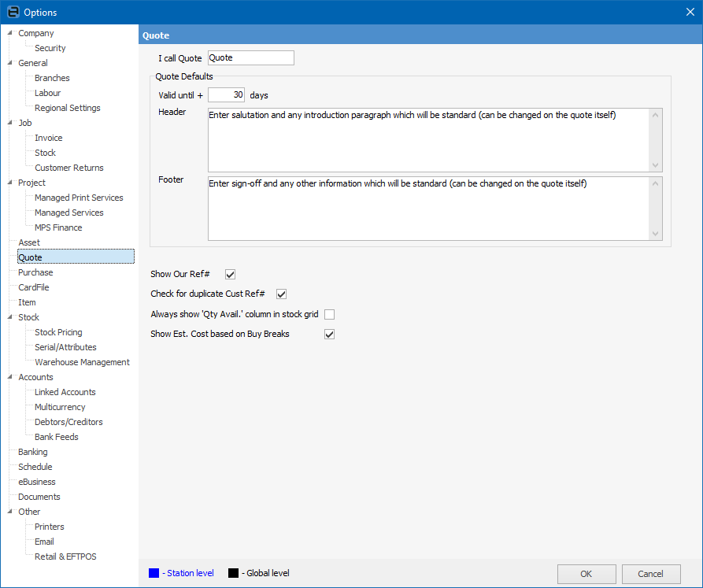The width and height of the screenshot is (703, 588).
Task: Uncheck Check for duplicate Cust Ref#
Action: point(281,294)
